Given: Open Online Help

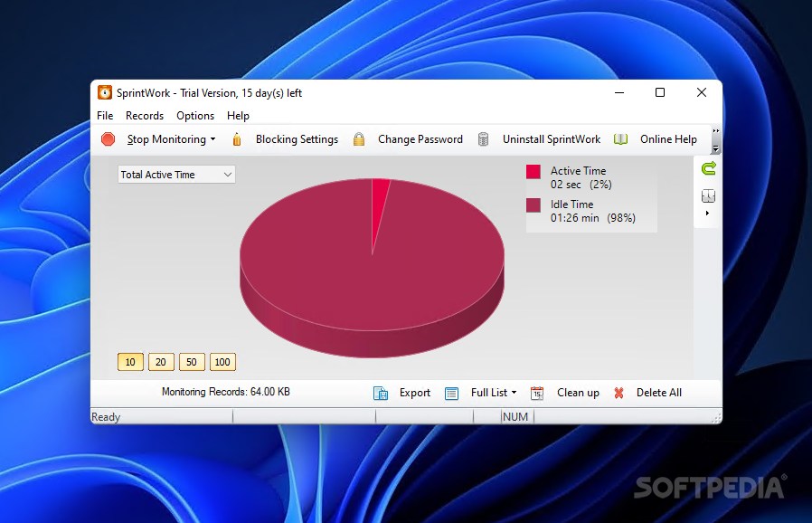Looking at the screenshot, I should [668, 139].
